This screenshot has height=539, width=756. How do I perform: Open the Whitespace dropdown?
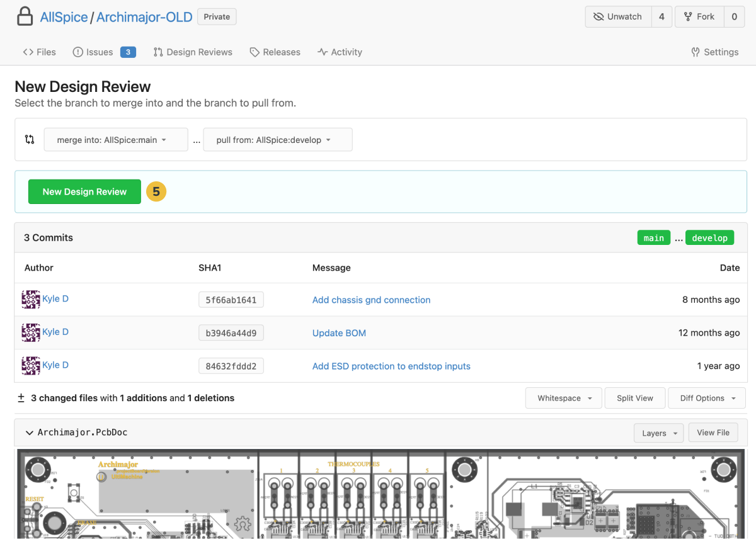564,398
